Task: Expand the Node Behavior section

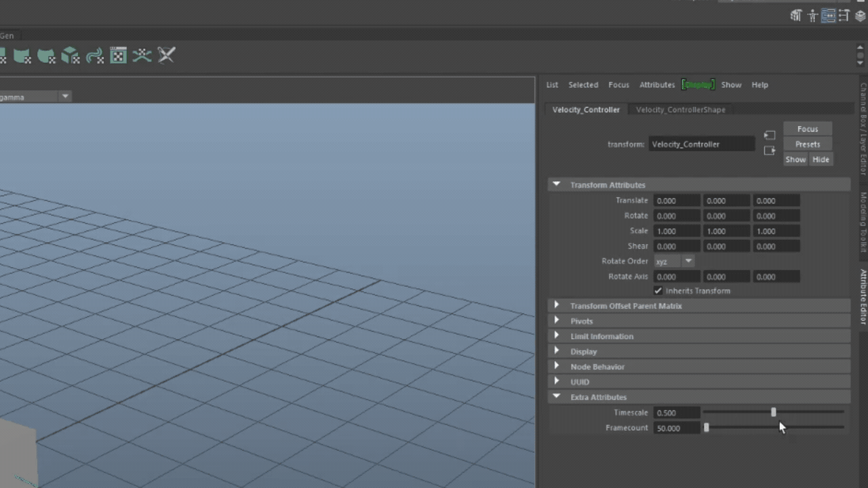Action: click(557, 367)
